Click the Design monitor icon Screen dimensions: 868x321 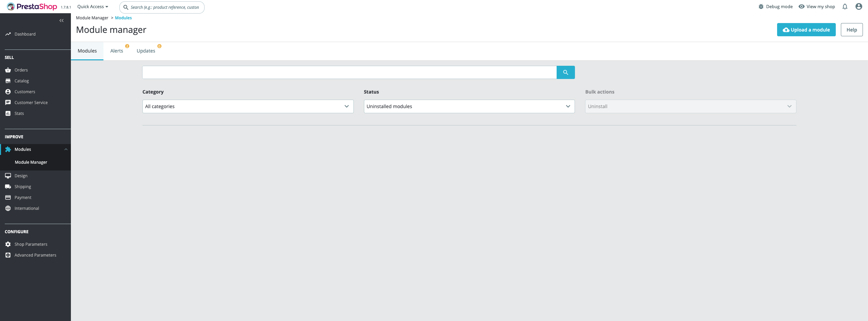click(x=8, y=176)
